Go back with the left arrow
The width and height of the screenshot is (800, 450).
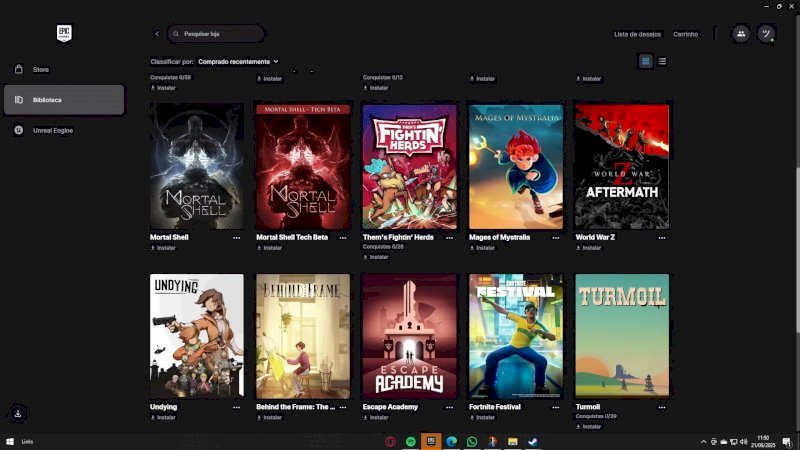coord(157,34)
